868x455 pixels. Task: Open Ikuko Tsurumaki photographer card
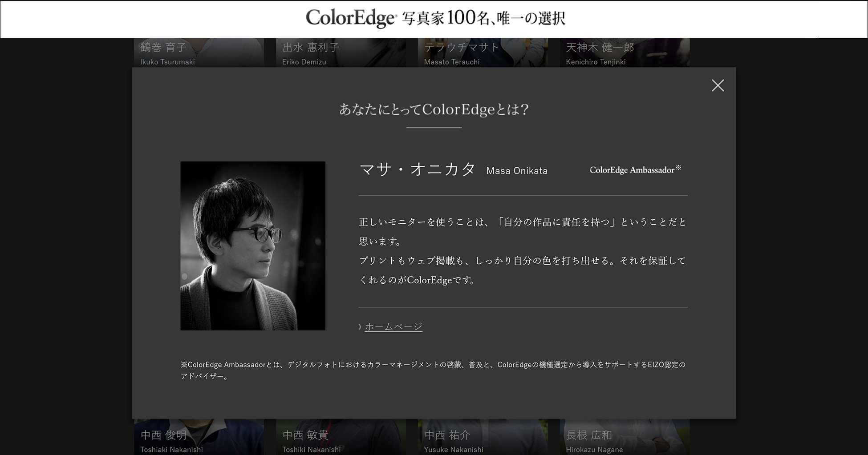[x=199, y=52]
